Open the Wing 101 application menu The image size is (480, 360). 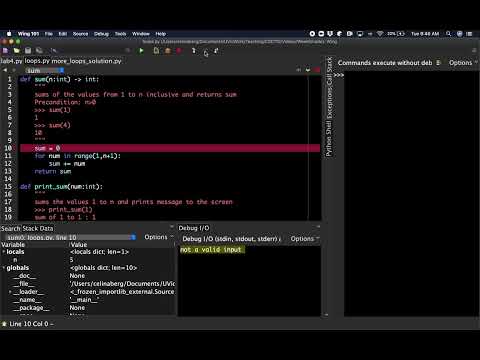(x=28, y=34)
